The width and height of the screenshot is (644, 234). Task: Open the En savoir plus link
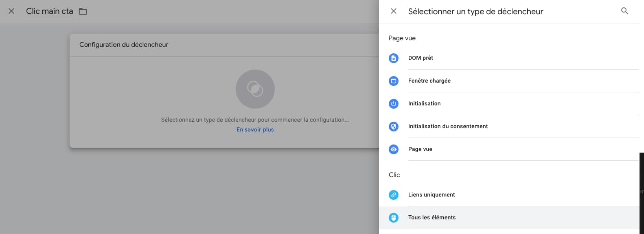coord(255,129)
